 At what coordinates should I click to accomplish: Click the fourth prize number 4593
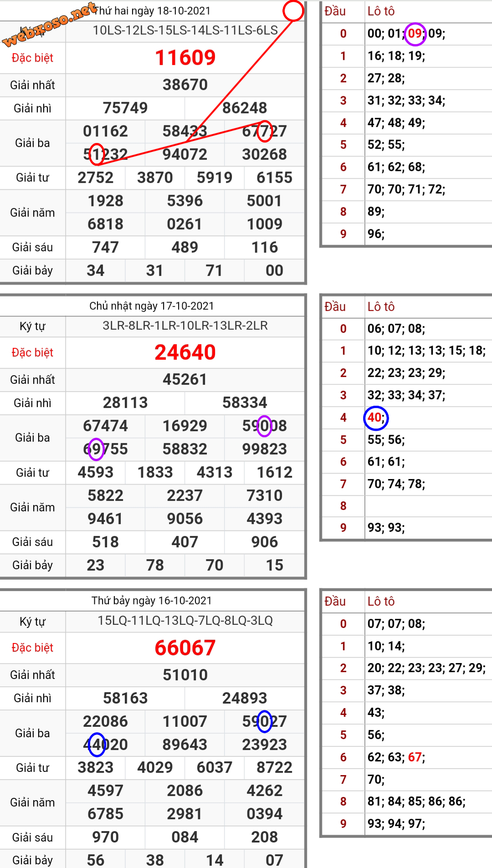pyautogui.click(x=96, y=472)
